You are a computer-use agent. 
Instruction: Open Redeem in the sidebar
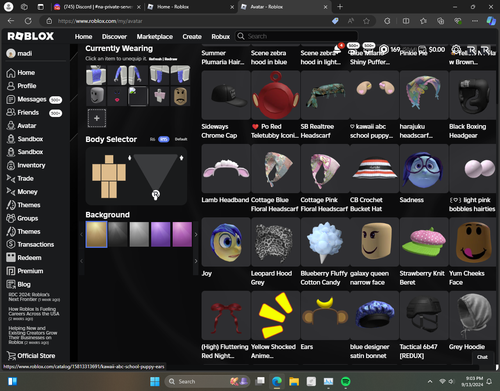24,258
